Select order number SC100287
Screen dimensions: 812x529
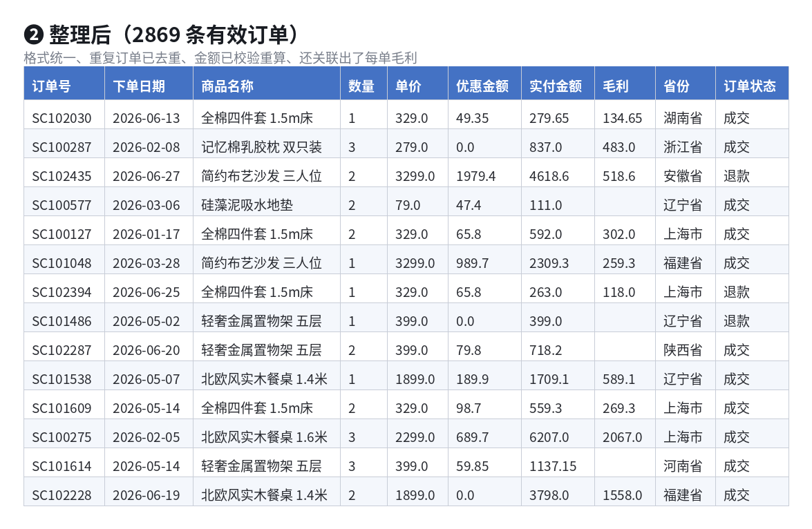pyautogui.click(x=62, y=148)
